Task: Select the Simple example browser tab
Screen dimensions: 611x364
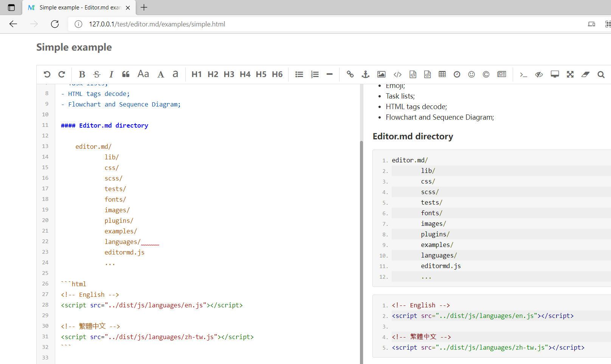Action: 79,8
